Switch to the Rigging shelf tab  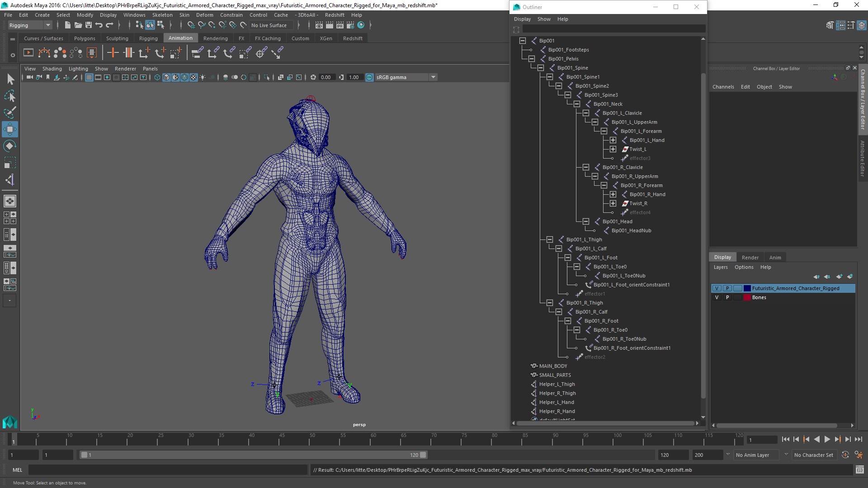[x=148, y=38]
